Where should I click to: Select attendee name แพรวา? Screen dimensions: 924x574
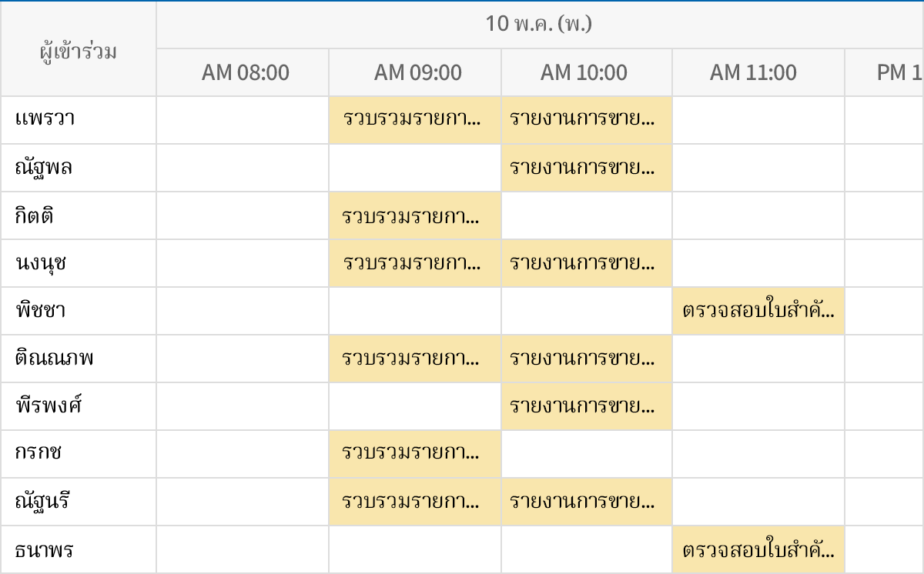(x=45, y=120)
